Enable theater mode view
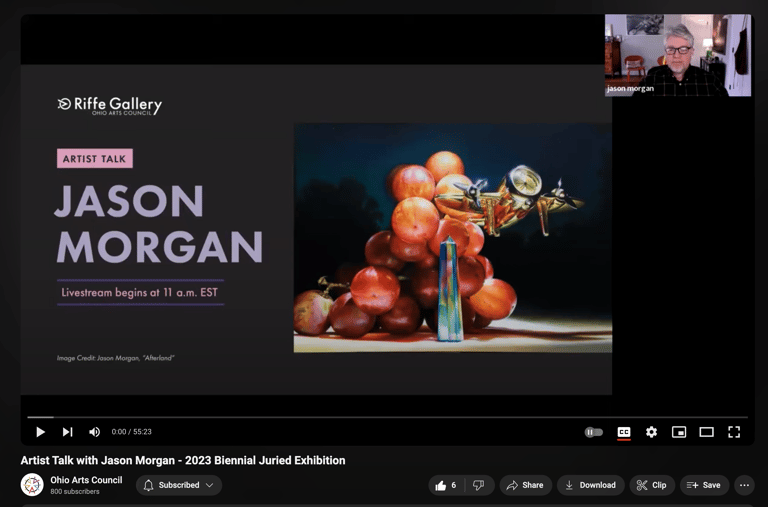The height and width of the screenshot is (507, 768). [706, 432]
